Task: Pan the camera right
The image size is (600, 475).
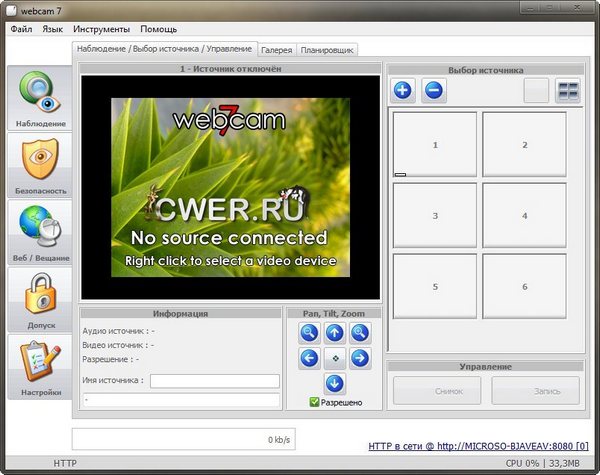Action: point(360,358)
